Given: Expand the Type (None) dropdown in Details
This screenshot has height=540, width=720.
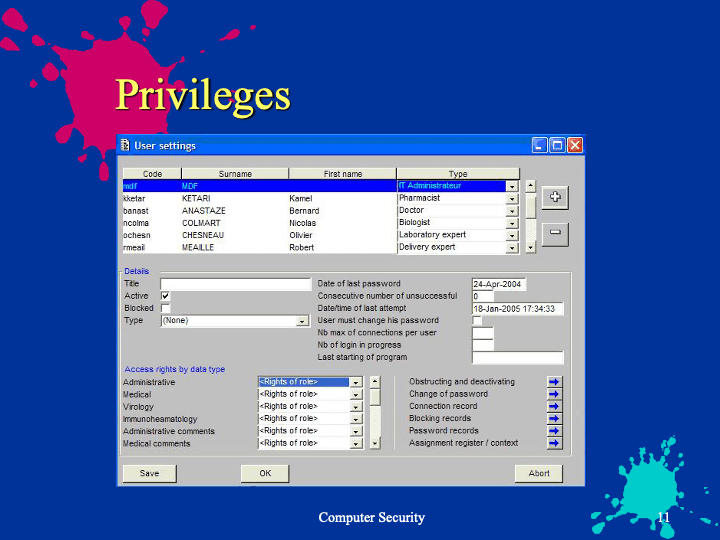Looking at the screenshot, I should tap(302, 321).
